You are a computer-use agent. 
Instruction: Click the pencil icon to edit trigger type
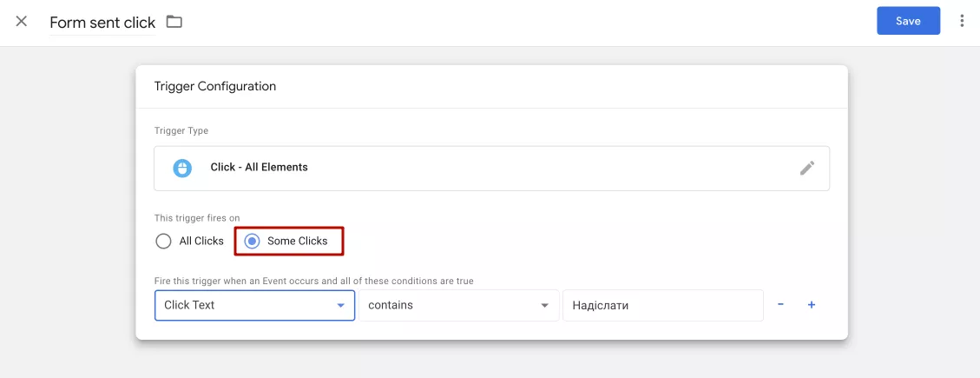coord(807,168)
